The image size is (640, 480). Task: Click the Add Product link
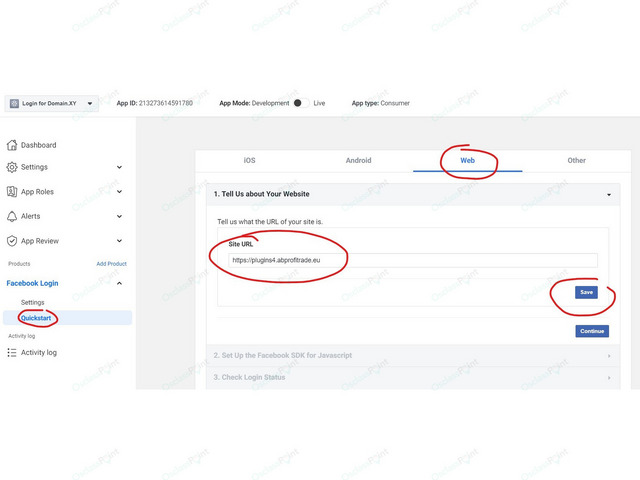click(x=111, y=264)
